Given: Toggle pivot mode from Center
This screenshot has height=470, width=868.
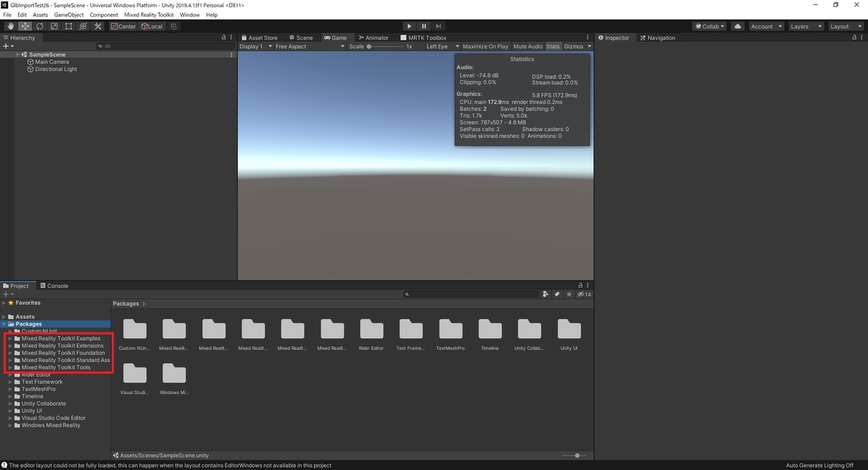Looking at the screenshot, I should (x=123, y=26).
